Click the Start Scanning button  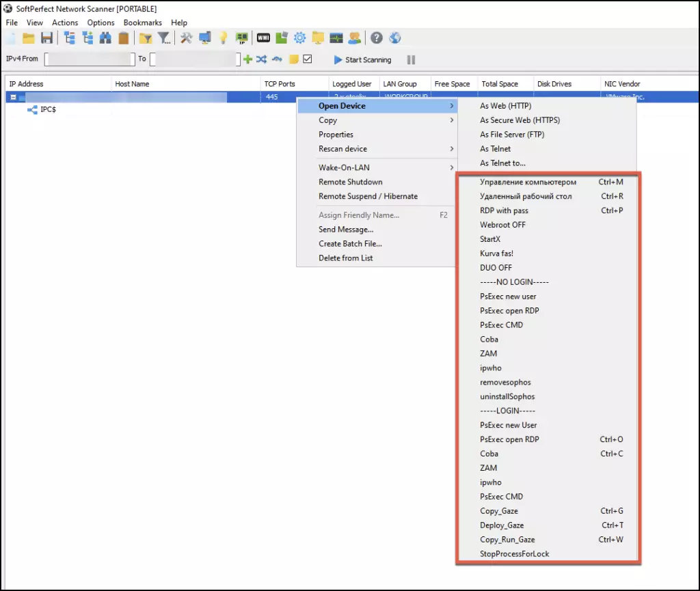click(362, 60)
